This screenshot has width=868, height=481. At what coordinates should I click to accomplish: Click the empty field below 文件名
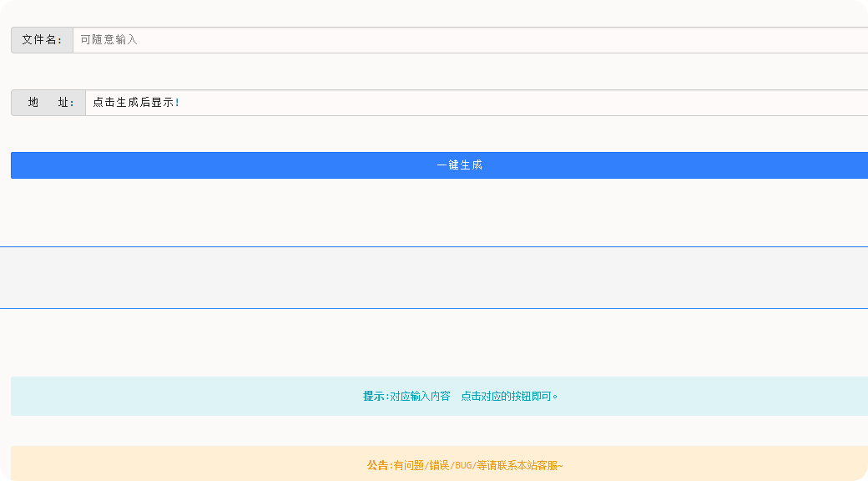tap(434, 72)
